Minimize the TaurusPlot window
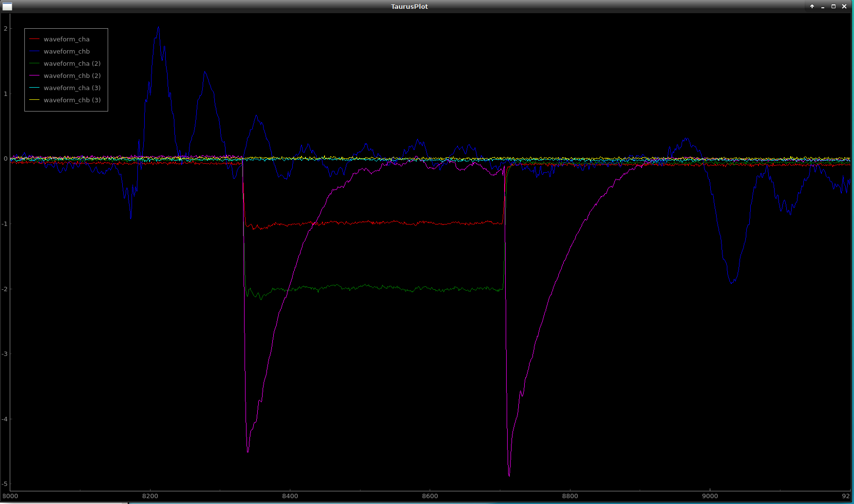Viewport: 854px width, 504px height. pos(823,6)
